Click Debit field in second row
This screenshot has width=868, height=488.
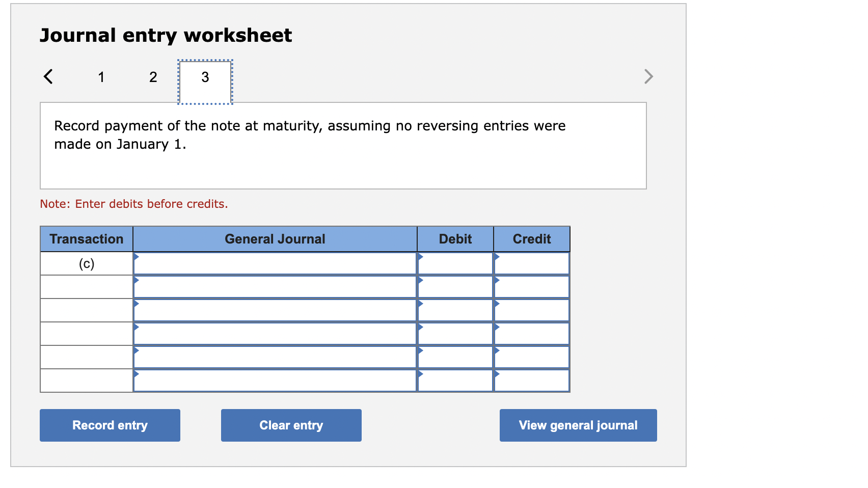point(455,287)
